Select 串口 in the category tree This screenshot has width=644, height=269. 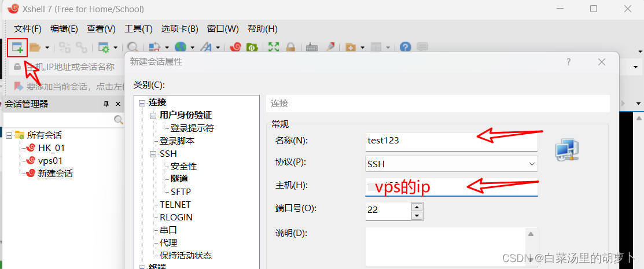click(168, 230)
